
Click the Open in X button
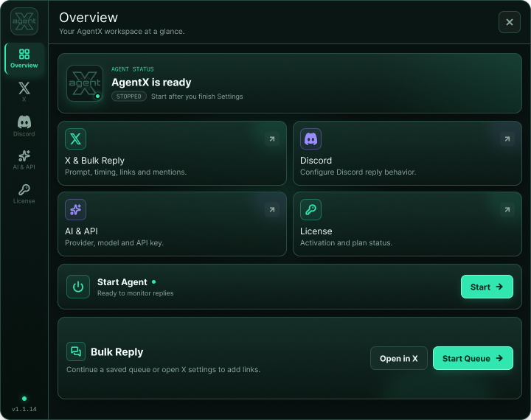pyautogui.click(x=398, y=358)
